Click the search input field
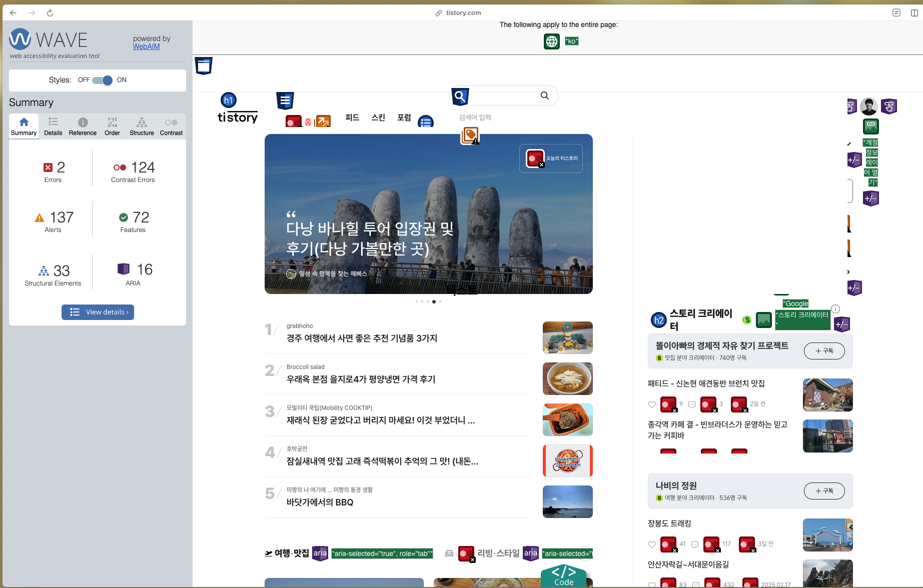The image size is (923, 588). [x=503, y=95]
